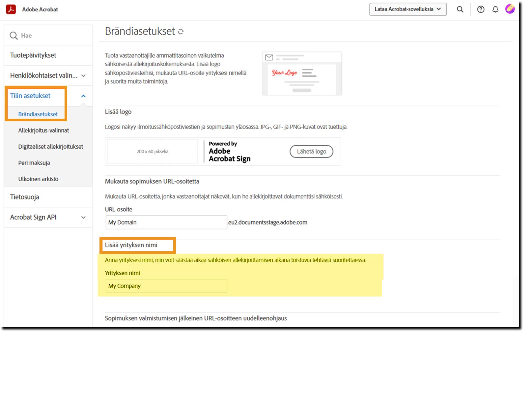This screenshot has width=532, height=417.
Task: Focus the URL-osoite My Domain field
Action: (x=166, y=222)
